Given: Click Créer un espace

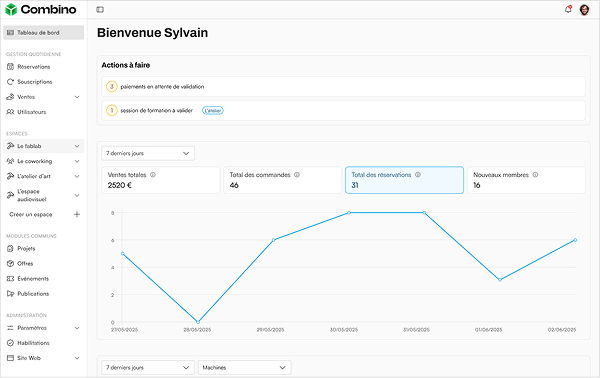Looking at the screenshot, I should [x=31, y=215].
